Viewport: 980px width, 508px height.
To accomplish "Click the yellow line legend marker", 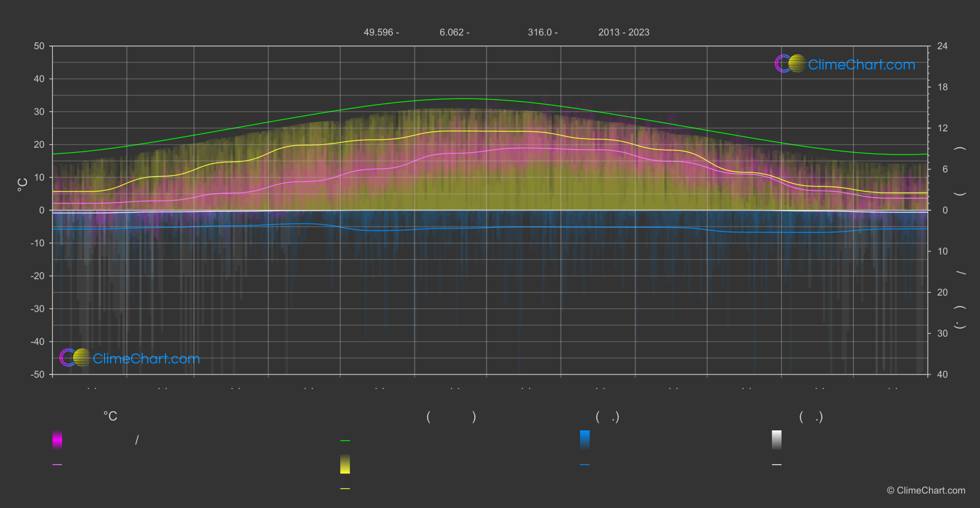I will 345,489.
